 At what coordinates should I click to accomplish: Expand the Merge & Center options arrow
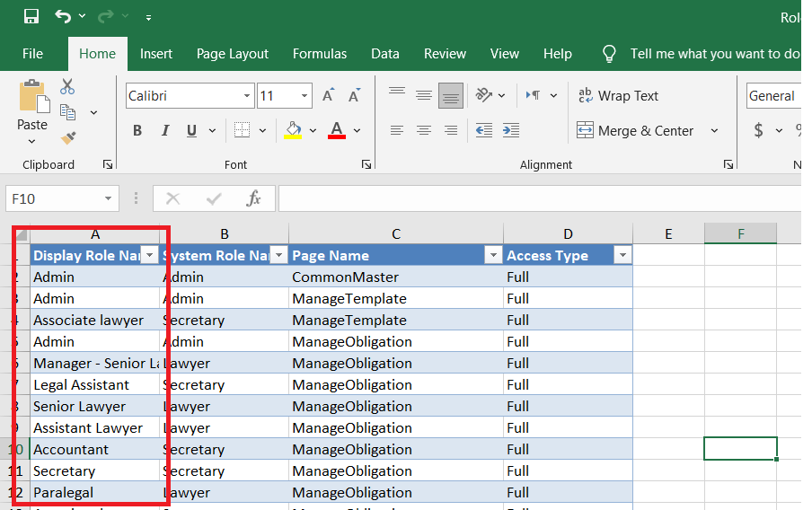pyautogui.click(x=715, y=131)
